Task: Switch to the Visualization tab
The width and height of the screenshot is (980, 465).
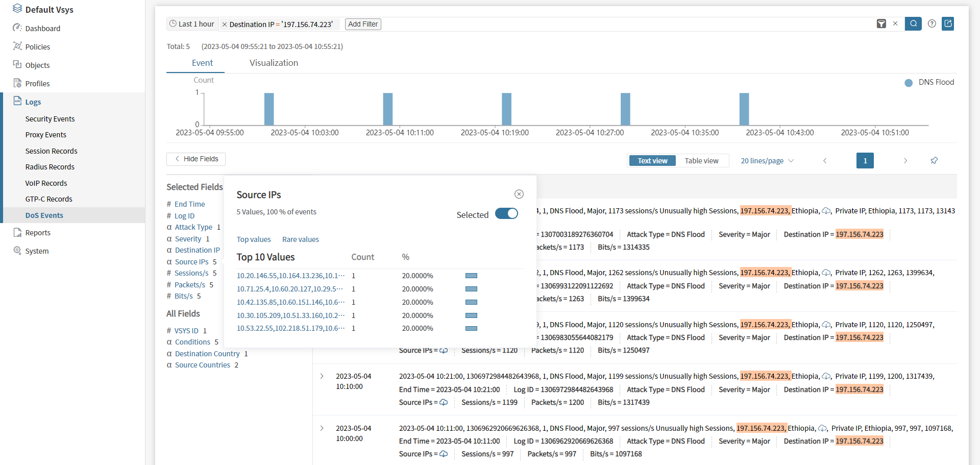Action: pos(274,63)
